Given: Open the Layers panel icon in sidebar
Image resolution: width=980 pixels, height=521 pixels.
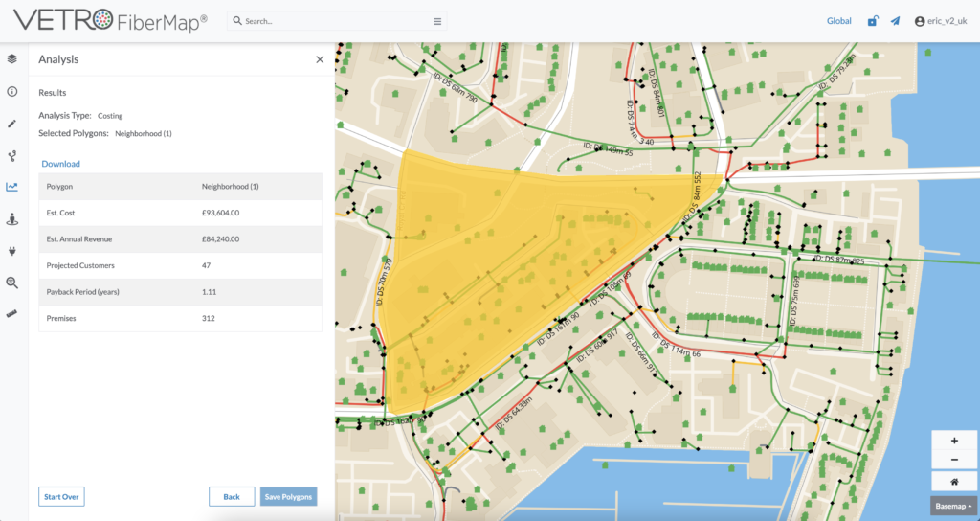Looking at the screenshot, I should pyautogui.click(x=11, y=58).
